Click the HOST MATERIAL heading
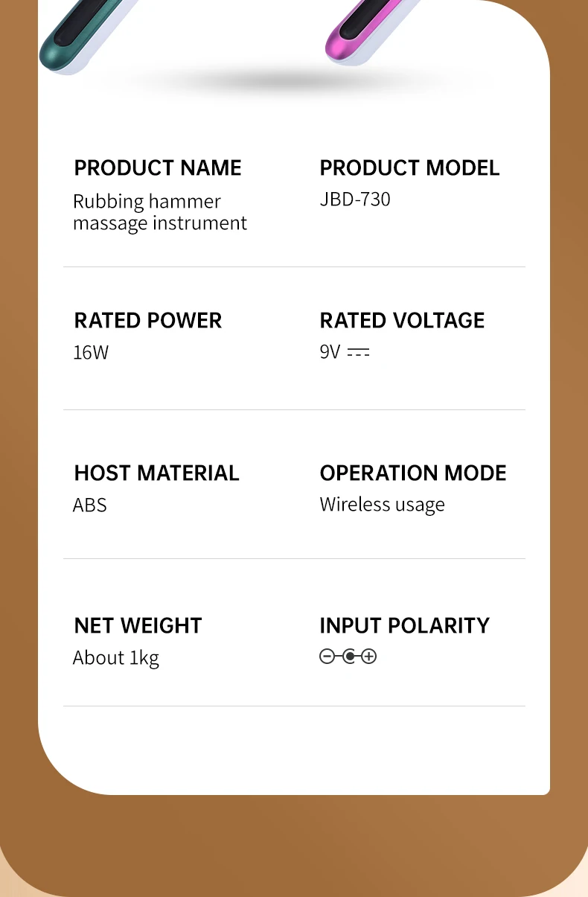 pos(156,473)
